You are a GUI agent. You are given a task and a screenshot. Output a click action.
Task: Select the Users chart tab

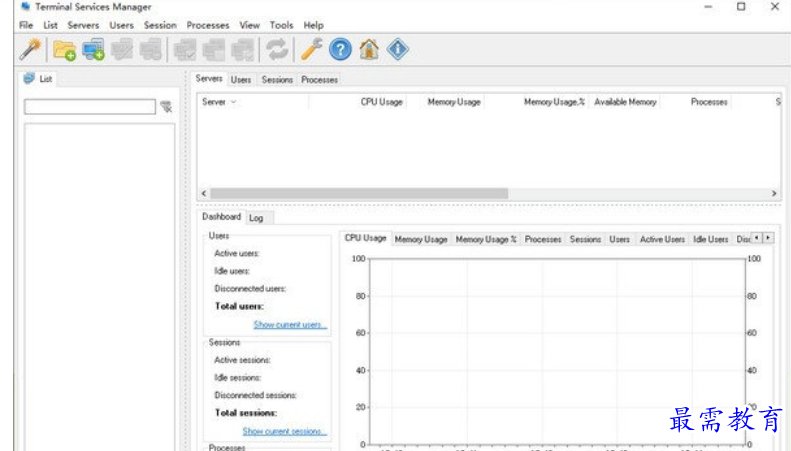click(x=619, y=240)
